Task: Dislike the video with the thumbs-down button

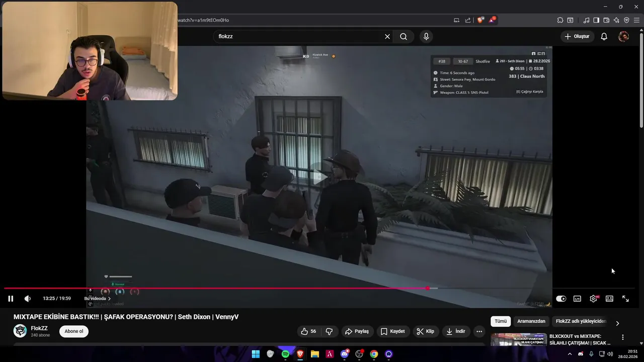Action: pyautogui.click(x=330, y=331)
